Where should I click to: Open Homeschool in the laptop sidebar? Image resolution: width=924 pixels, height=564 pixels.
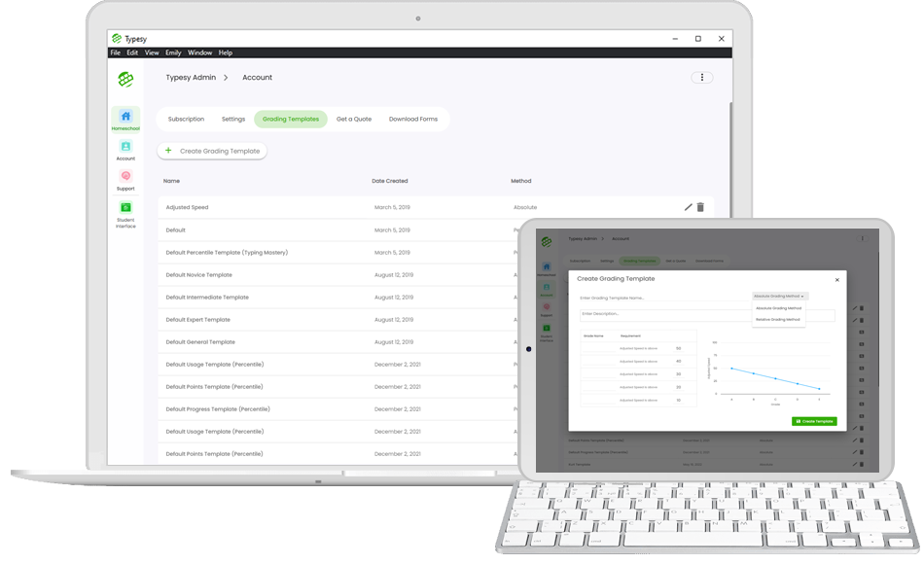click(x=125, y=120)
